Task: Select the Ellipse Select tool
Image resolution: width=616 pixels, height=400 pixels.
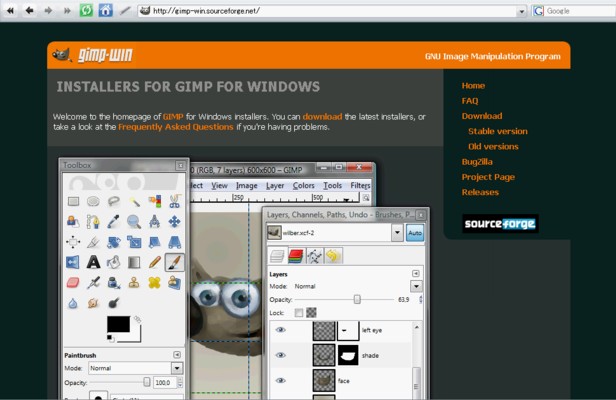Action: pyautogui.click(x=93, y=202)
